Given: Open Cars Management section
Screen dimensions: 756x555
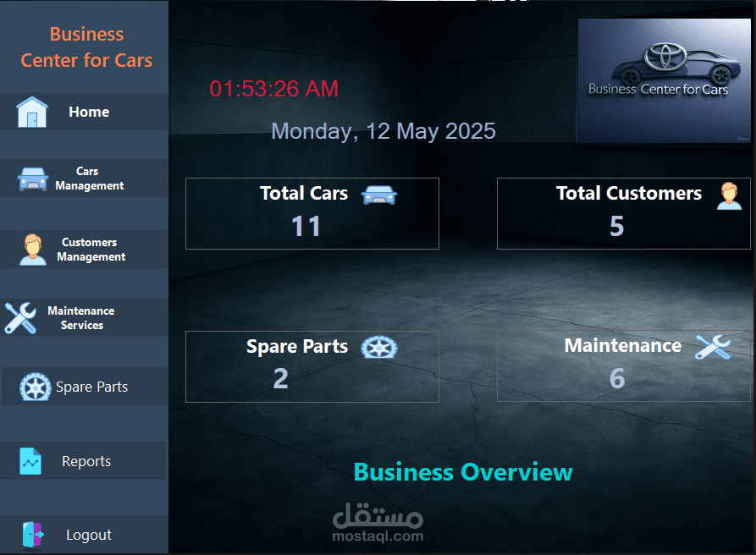Looking at the screenshot, I should 84,179.
